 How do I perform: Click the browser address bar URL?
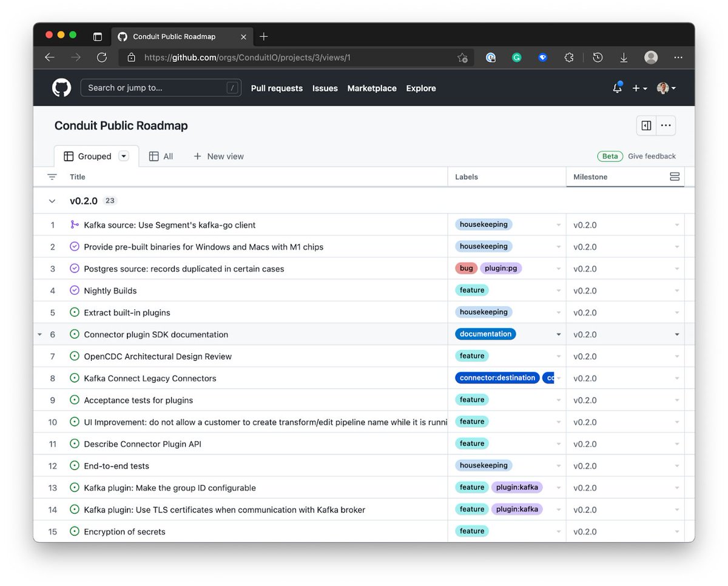[x=248, y=58]
